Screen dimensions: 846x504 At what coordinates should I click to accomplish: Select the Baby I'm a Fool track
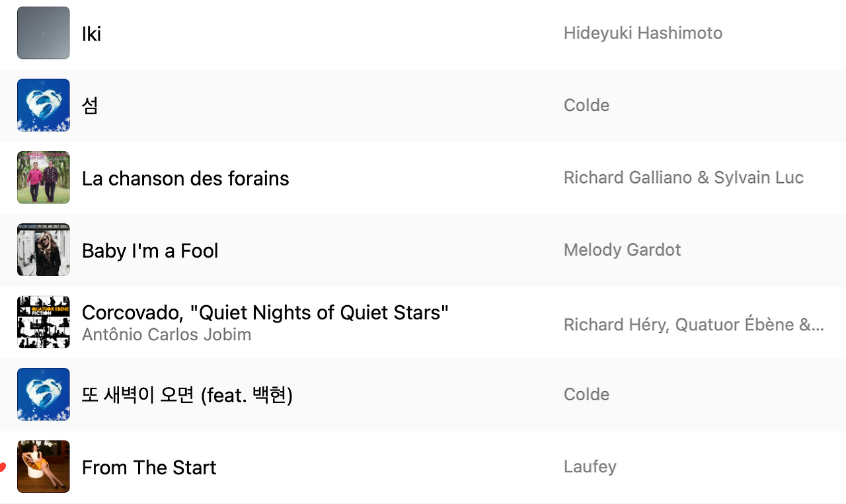(150, 250)
